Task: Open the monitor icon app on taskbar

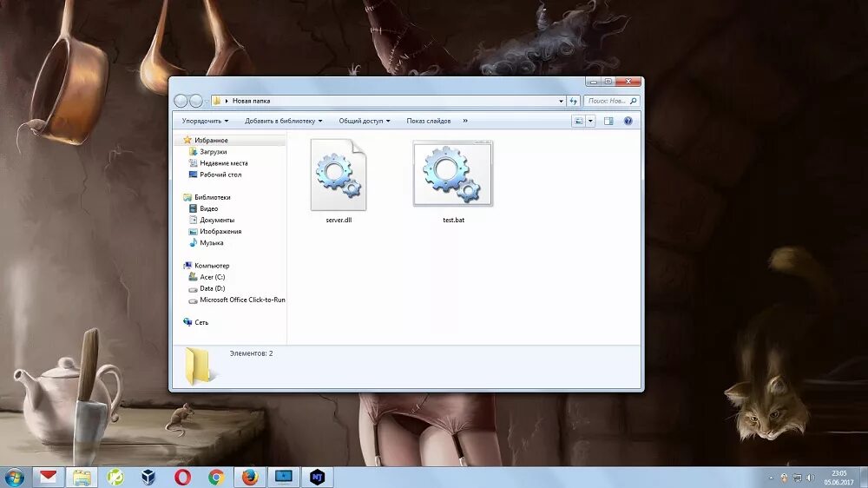Action: tap(284, 477)
